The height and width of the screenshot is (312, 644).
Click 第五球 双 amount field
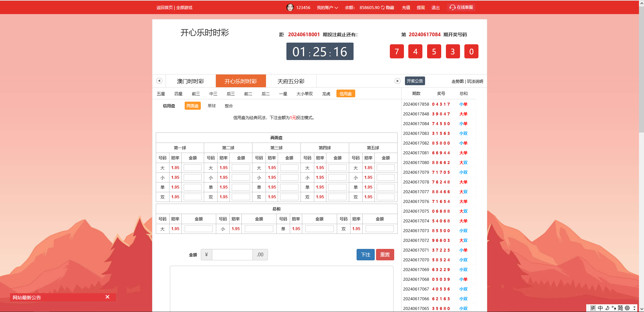[386, 197]
